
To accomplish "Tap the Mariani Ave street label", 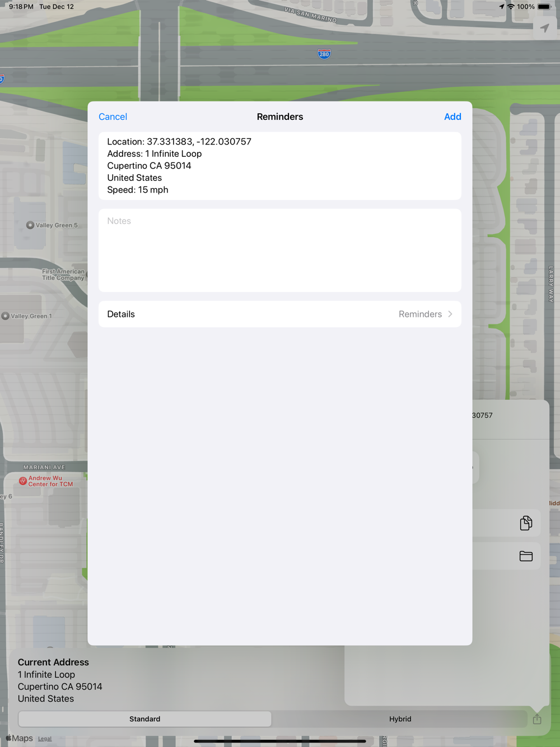I will tap(44, 467).
